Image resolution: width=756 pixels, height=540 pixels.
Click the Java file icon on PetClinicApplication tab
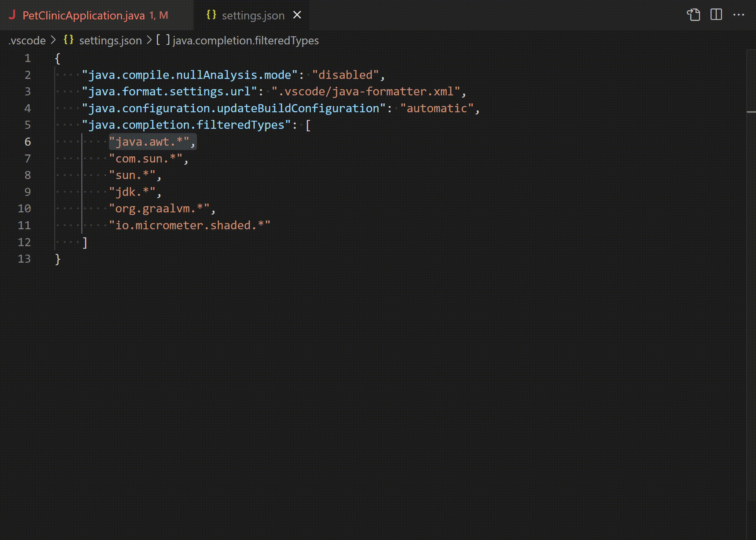click(x=12, y=15)
